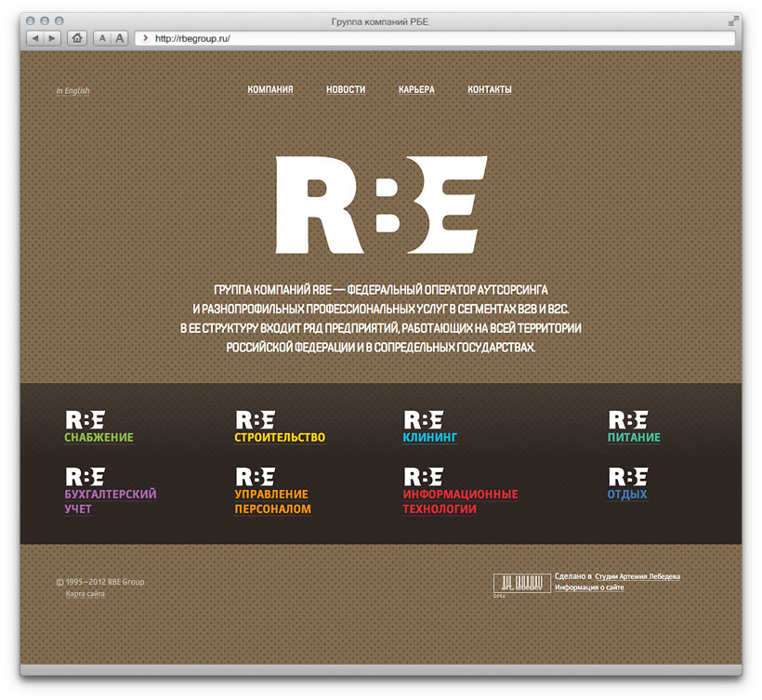Click the browser back arrow button

[x=35, y=38]
